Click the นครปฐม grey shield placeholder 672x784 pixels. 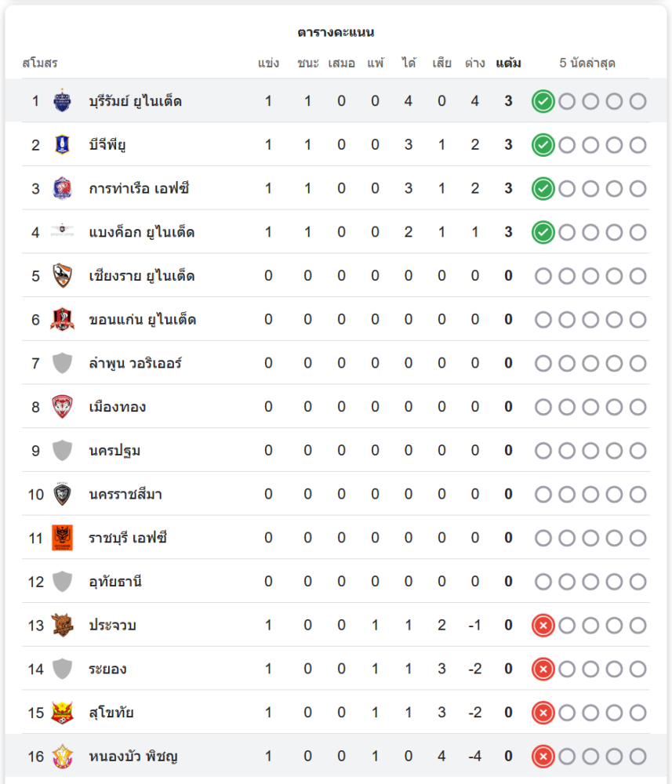coord(62,450)
